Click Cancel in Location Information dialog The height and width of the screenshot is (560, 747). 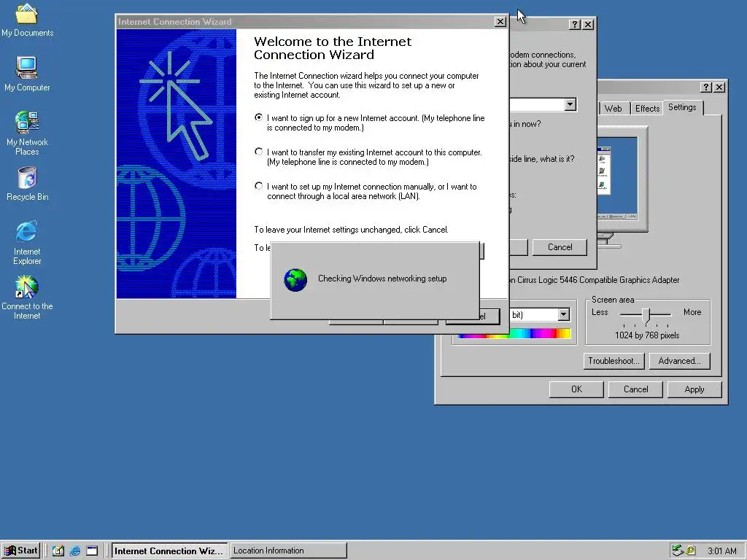click(x=560, y=247)
